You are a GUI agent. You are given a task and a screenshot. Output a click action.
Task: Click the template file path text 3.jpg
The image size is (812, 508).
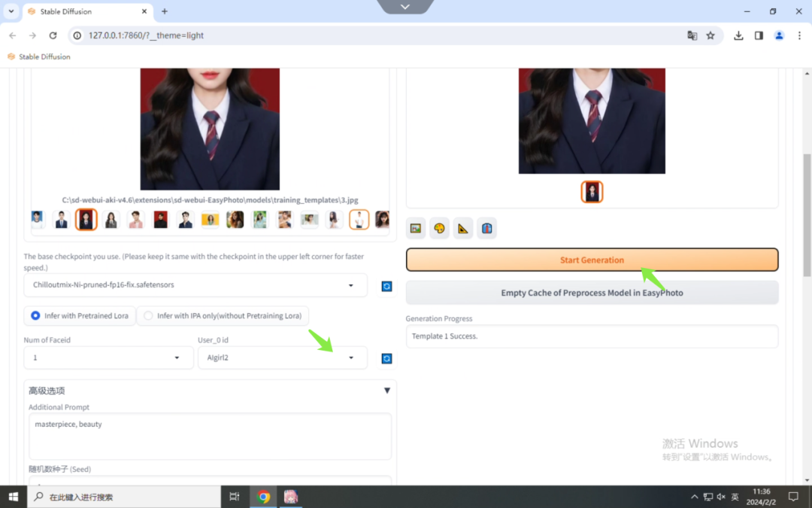click(x=210, y=200)
